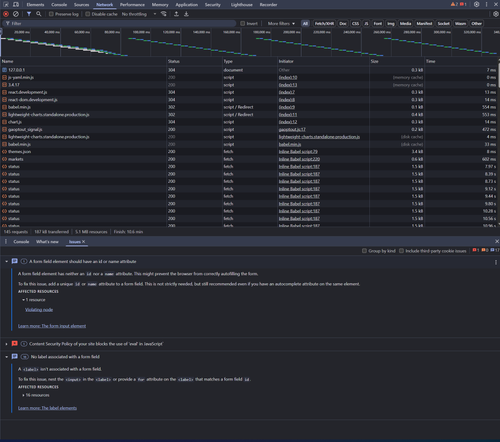Expand the Content Security Policy issue
The width and height of the screenshot is (500, 442).
coord(6,344)
